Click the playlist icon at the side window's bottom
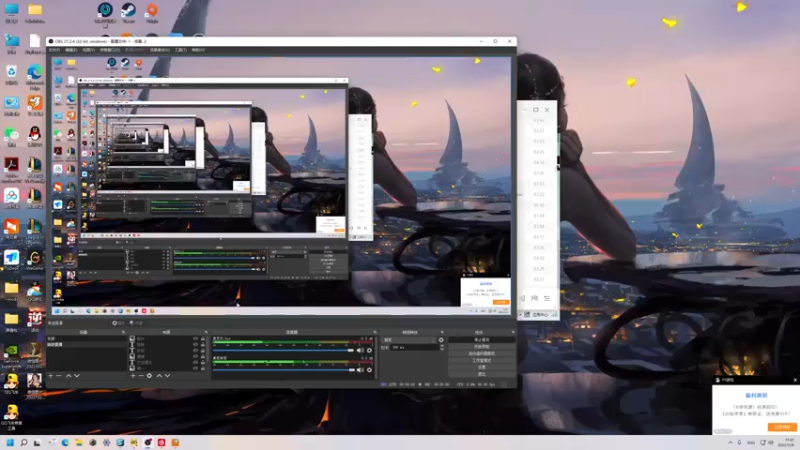The height and width of the screenshot is (450, 800). pyautogui.click(x=547, y=298)
